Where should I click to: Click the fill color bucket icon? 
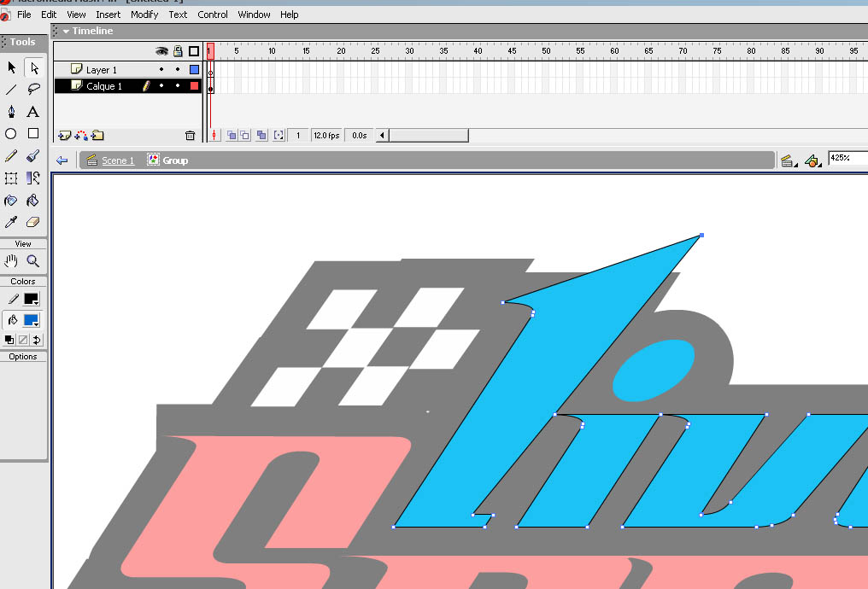click(13, 320)
